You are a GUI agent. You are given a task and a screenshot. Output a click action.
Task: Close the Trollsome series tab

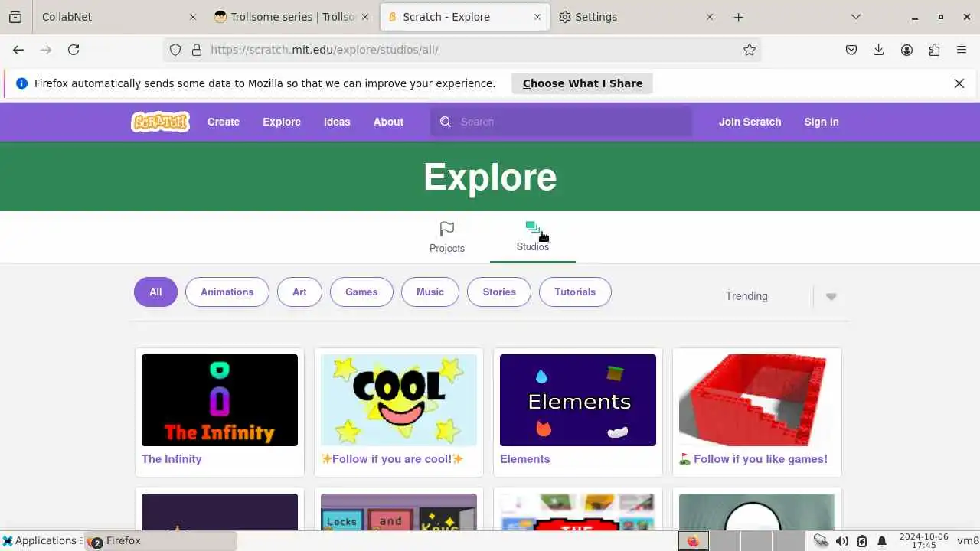pos(365,17)
